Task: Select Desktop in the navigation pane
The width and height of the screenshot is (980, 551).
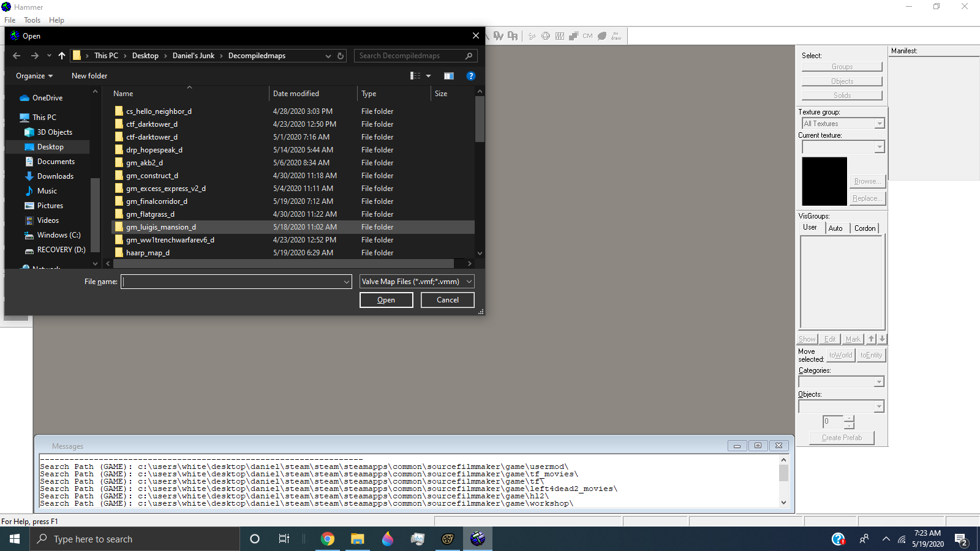Action: (50, 147)
